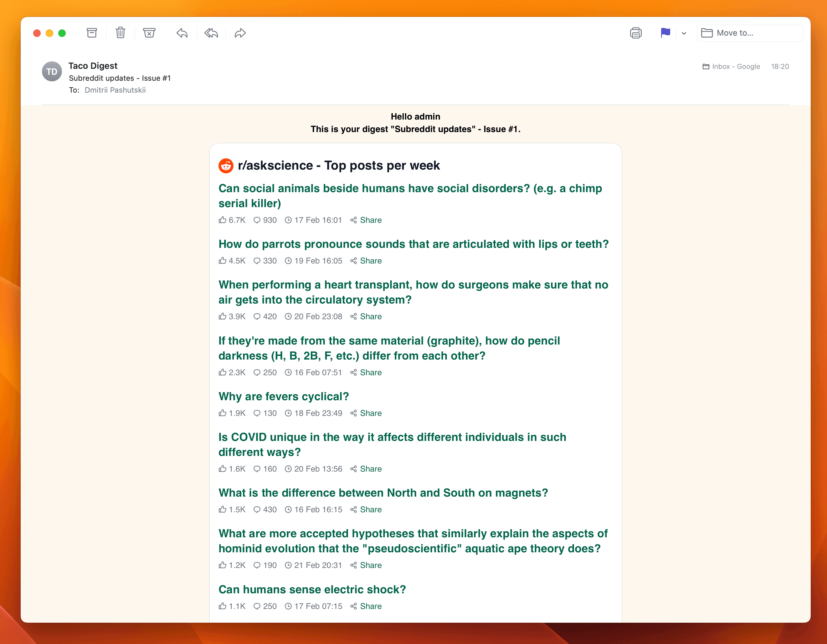827x644 pixels.
Task: Click the thumbs-up icon next to 3.9K
Action: (x=223, y=316)
